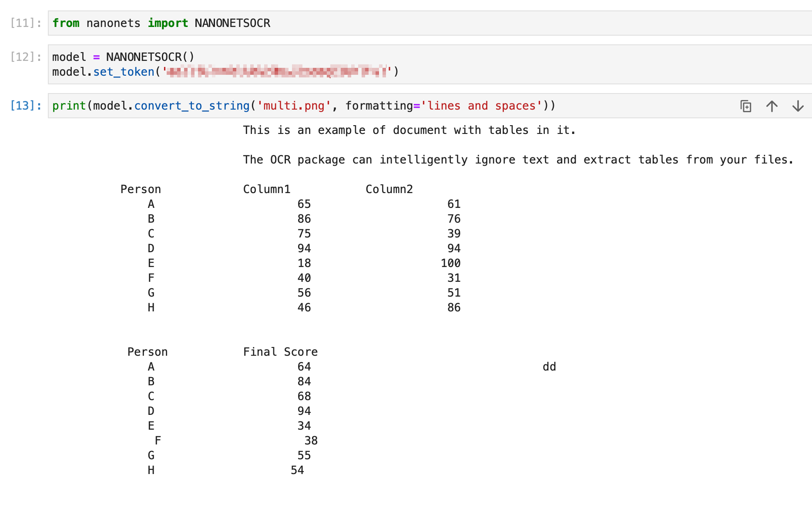
Task: Click the print function call in cell 13
Action: [69, 106]
